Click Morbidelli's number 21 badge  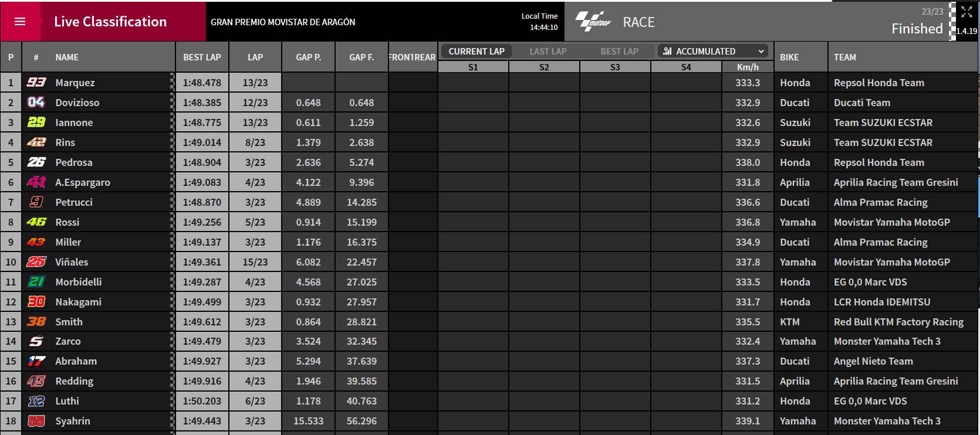(36, 282)
